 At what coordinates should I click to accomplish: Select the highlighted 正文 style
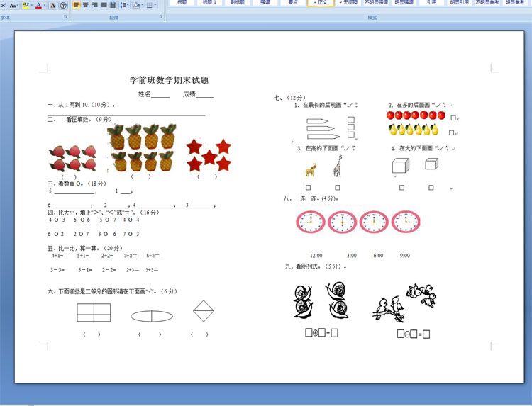point(321,2)
